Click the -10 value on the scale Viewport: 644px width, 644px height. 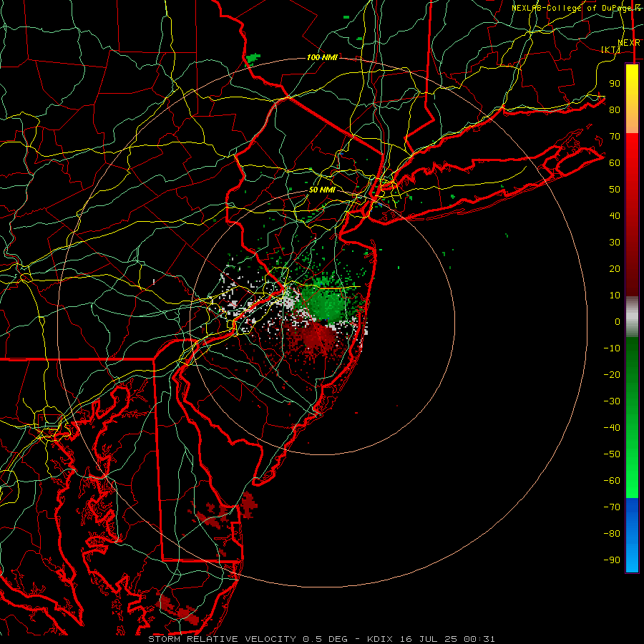(612, 348)
